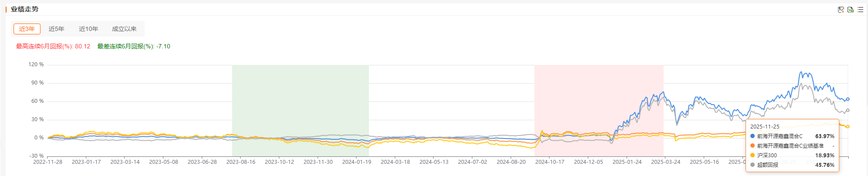Screen dimensions: 868x176
Task: Click blue dot beside 前海开源嘉鑫混合C 63.97%
Action: point(753,136)
